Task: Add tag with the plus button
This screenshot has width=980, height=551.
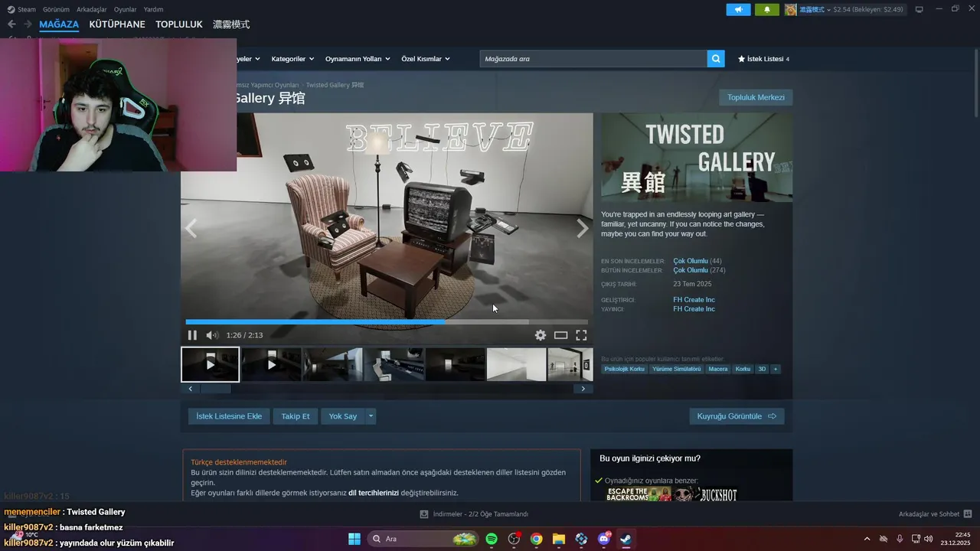Action: pos(776,369)
